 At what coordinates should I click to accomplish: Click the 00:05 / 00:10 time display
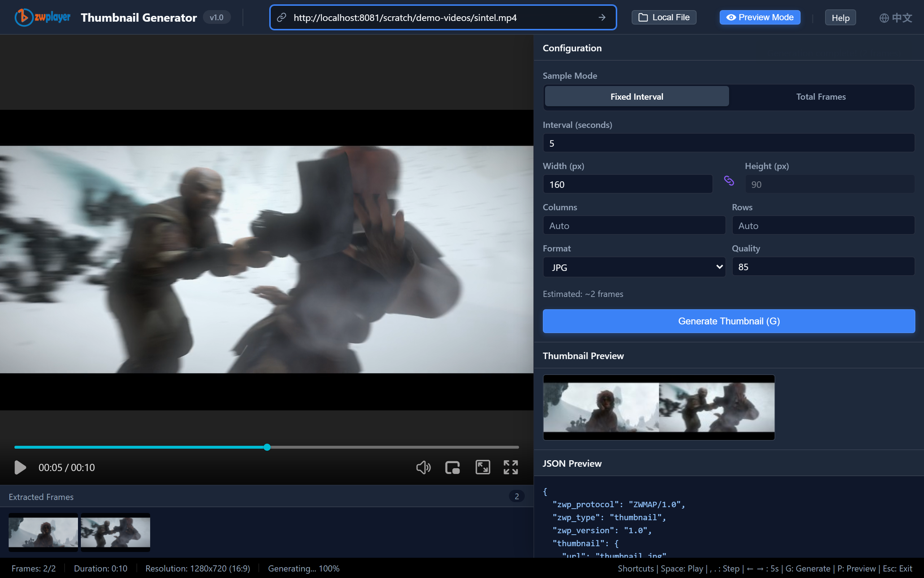click(x=66, y=467)
